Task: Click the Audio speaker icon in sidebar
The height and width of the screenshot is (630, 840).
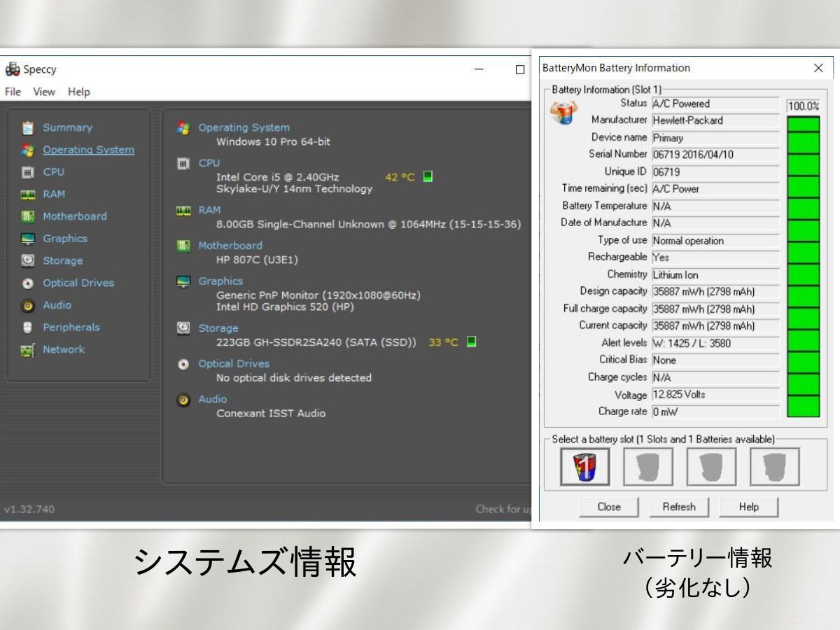Action: (28, 305)
